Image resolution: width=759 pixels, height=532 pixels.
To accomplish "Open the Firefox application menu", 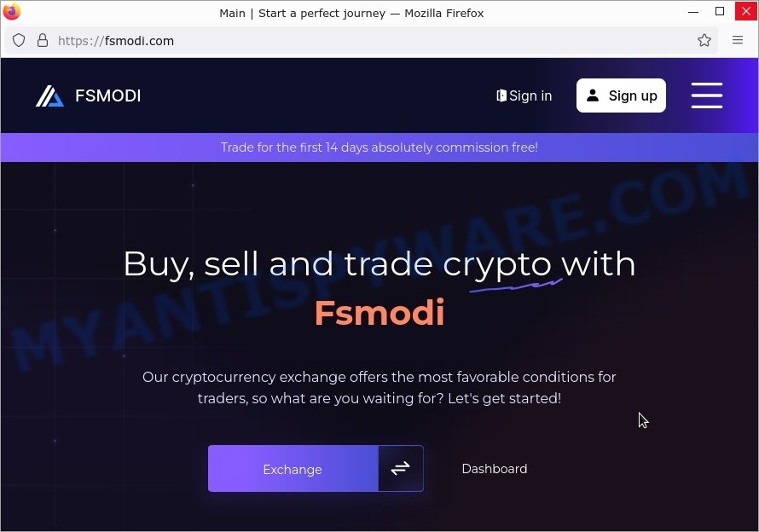I will point(737,40).
